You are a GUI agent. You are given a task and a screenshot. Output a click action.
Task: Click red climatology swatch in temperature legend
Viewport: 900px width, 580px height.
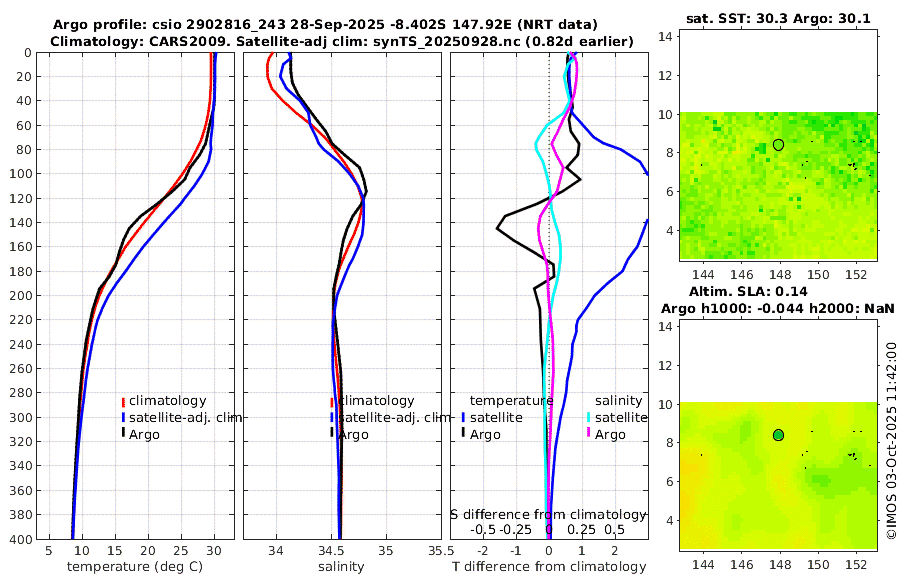123,401
